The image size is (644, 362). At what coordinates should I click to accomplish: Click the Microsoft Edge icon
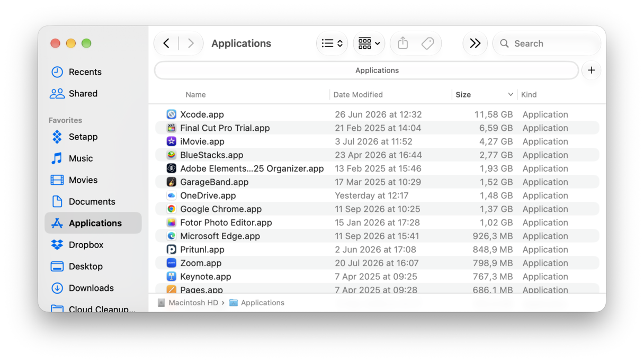(x=171, y=236)
